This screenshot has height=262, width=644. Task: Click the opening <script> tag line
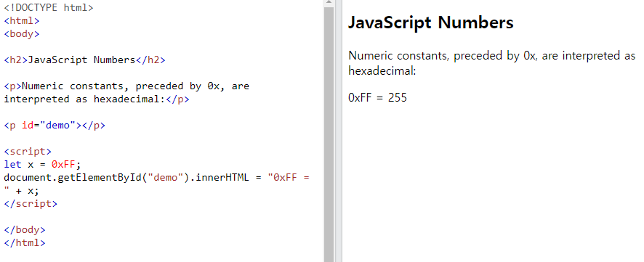[28, 151]
